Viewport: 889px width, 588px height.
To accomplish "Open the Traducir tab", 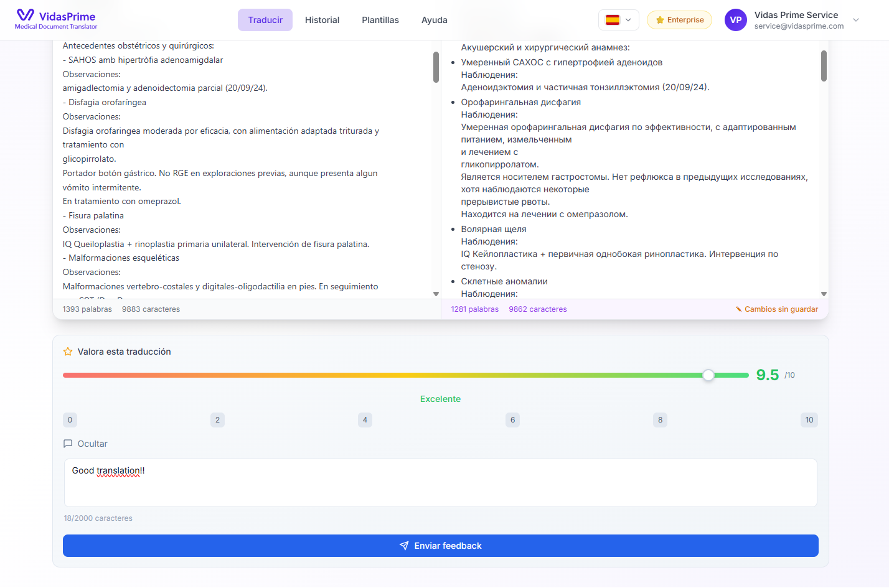I will (x=265, y=20).
